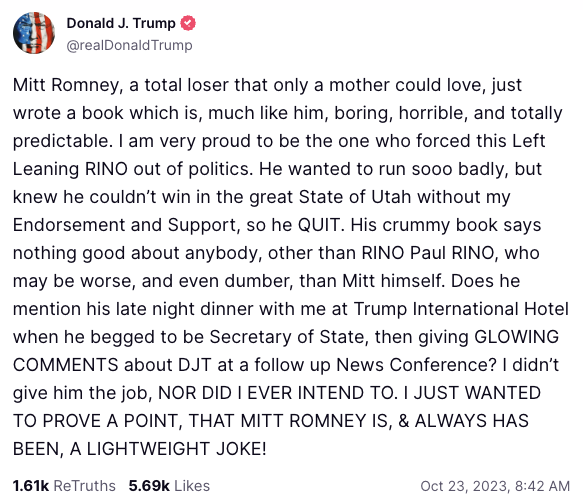Click the opening words "Mitt Romney"
The width and height of the screenshot is (583, 502).
[67, 85]
